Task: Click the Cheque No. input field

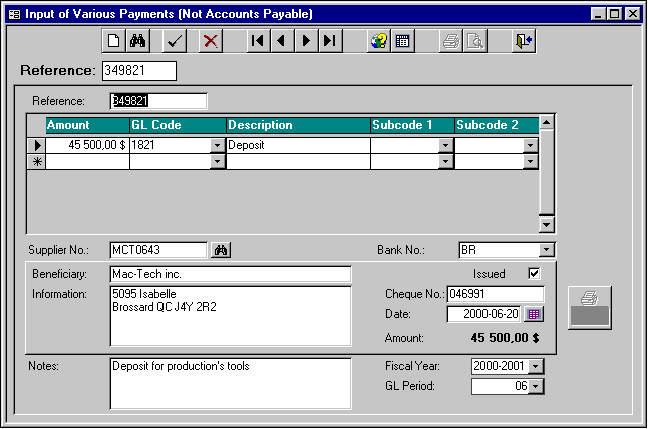Action: tap(494, 294)
